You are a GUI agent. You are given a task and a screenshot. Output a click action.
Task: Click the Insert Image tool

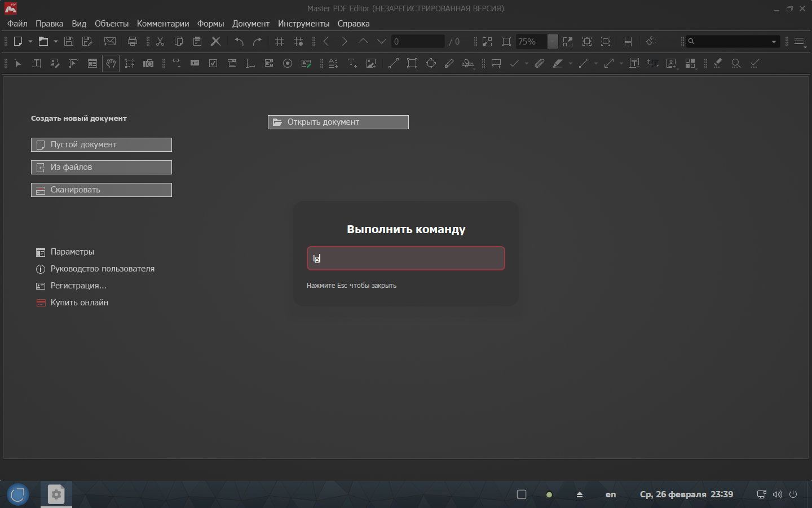pyautogui.click(x=371, y=64)
